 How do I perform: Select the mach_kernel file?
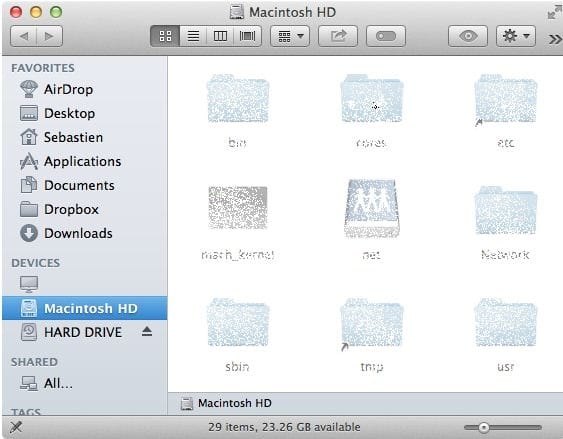point(238,207)
